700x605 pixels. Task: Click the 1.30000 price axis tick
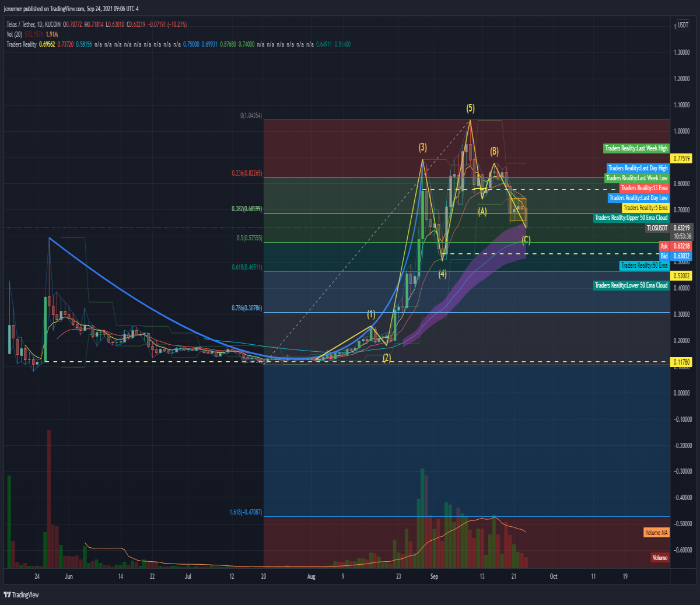pos(681,53)
